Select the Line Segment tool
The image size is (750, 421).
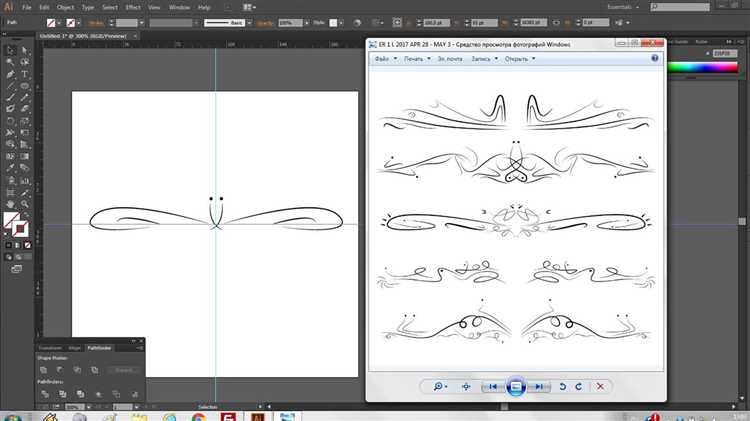(x=11, y=86)
